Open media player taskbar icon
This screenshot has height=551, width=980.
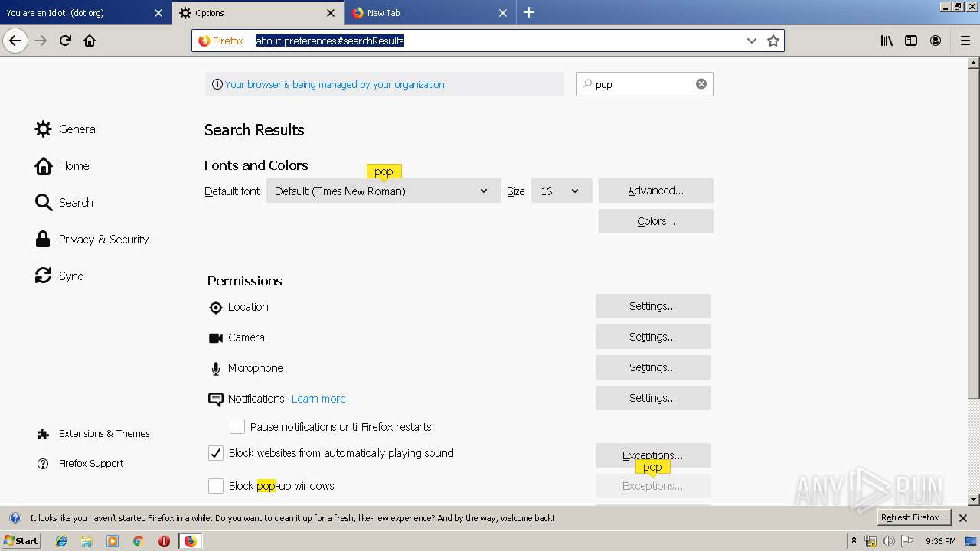click(113, 541)
